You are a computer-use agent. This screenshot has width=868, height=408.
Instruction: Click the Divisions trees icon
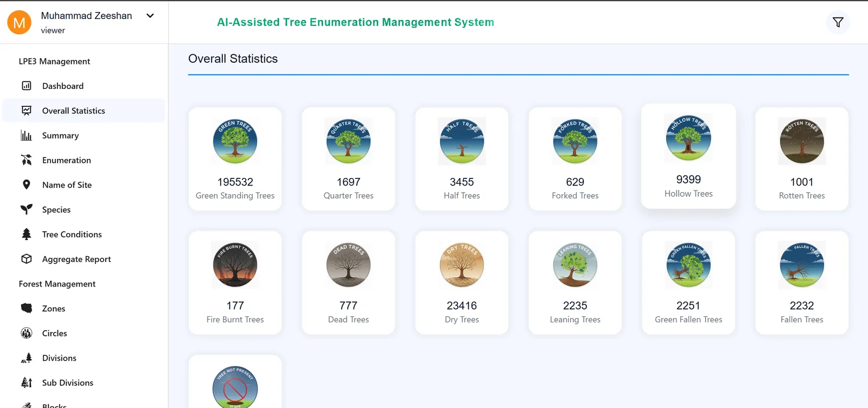pos(26,358)
